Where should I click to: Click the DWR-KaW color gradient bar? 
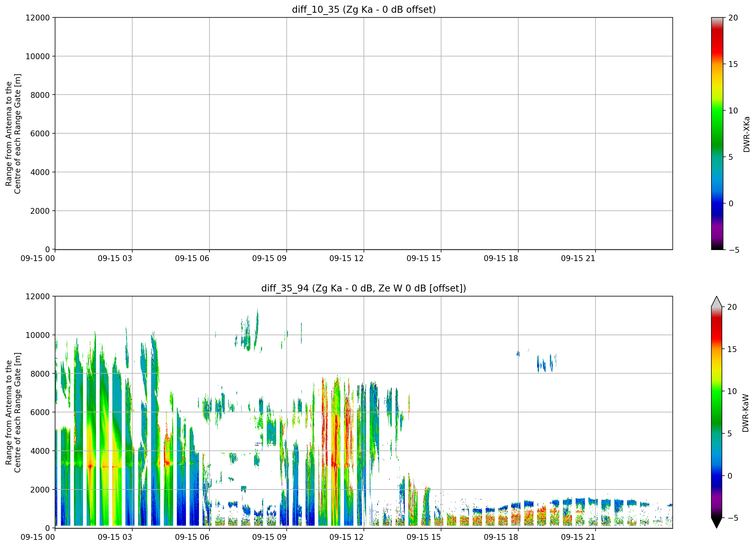pyautogui.click(x=716, y=412)
